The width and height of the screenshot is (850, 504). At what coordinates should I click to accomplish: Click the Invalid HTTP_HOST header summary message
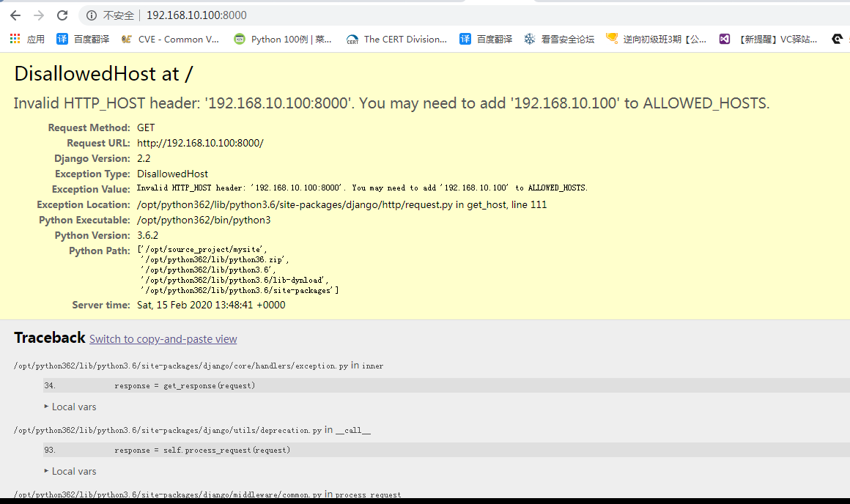391,103
